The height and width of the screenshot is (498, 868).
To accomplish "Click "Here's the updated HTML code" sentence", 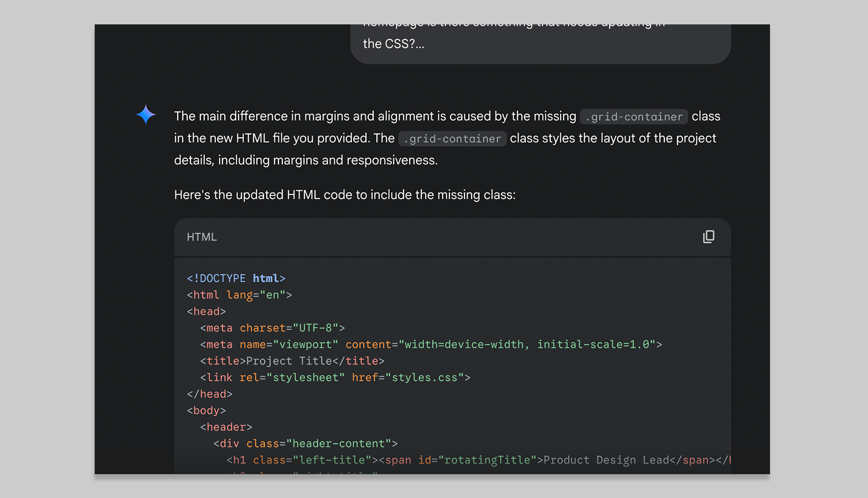I will click(344, 195).
